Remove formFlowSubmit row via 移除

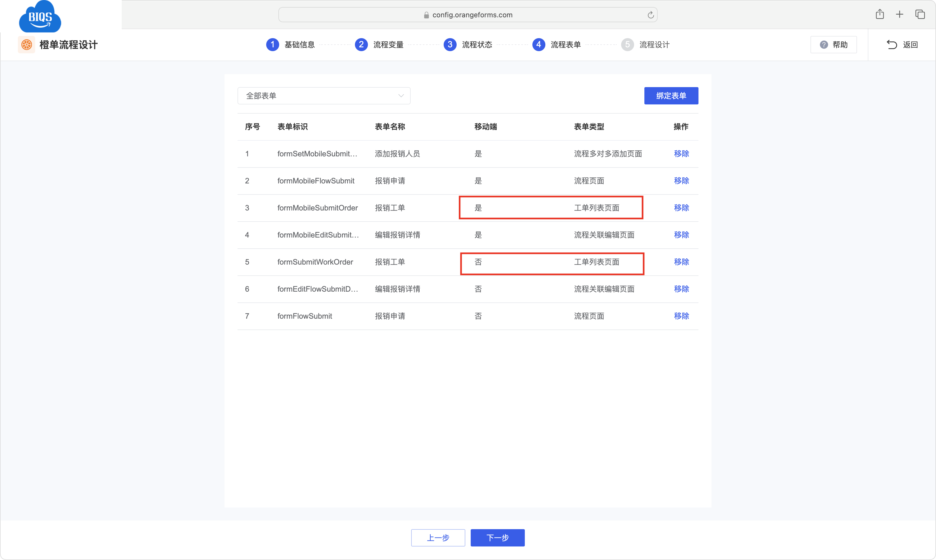(x=681, y=316)
